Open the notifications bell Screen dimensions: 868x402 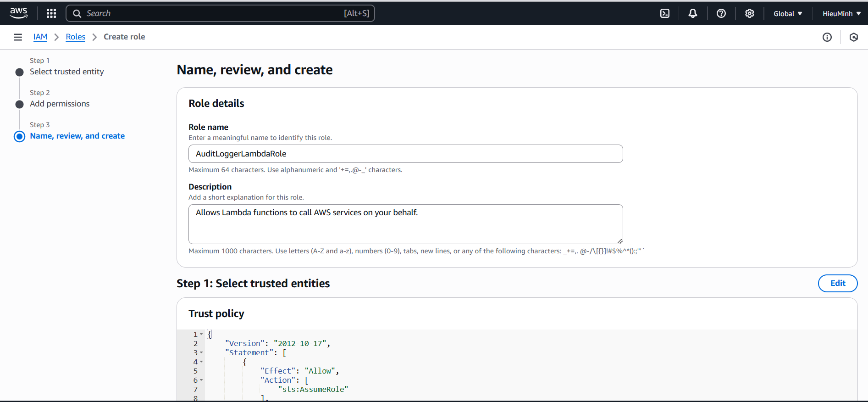pos(693,13)
